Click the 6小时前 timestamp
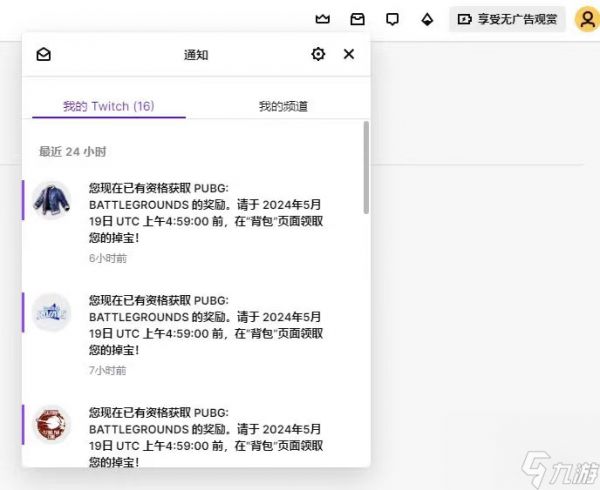This screenshot has height=490, width=600. point(108,258)
